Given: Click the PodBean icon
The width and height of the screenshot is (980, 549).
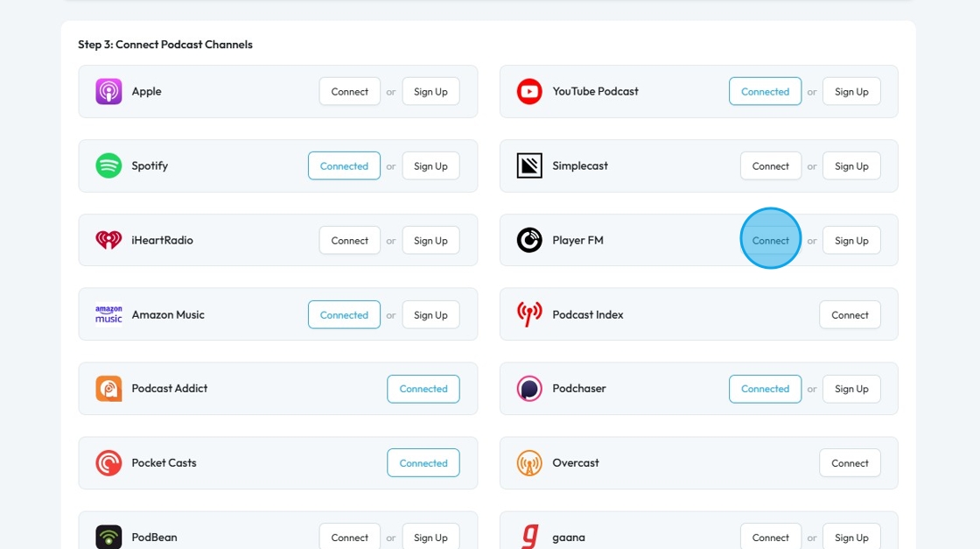Looking at the screenshot, I should pyautogui.click(x=108, y=537).
